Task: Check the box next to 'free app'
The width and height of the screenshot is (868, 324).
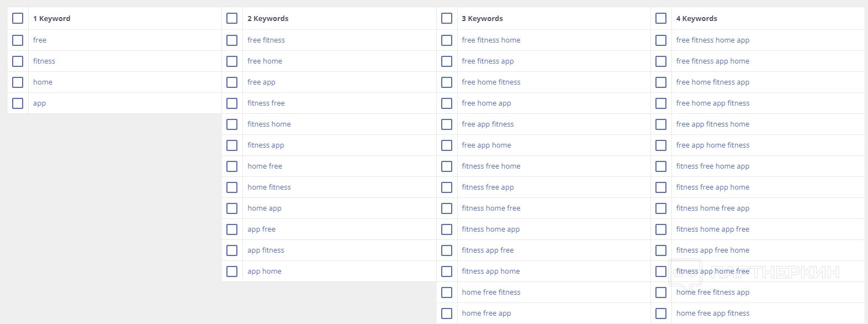Action: point(232,82)
